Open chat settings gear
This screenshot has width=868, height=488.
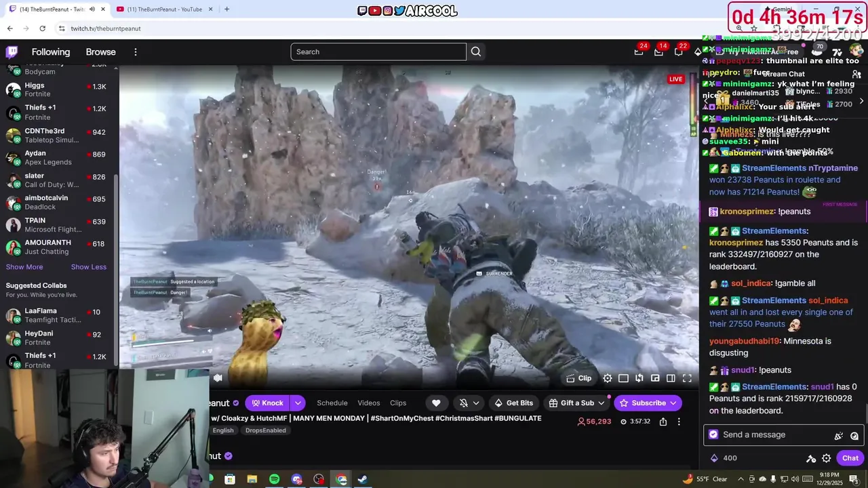[826, 458]
